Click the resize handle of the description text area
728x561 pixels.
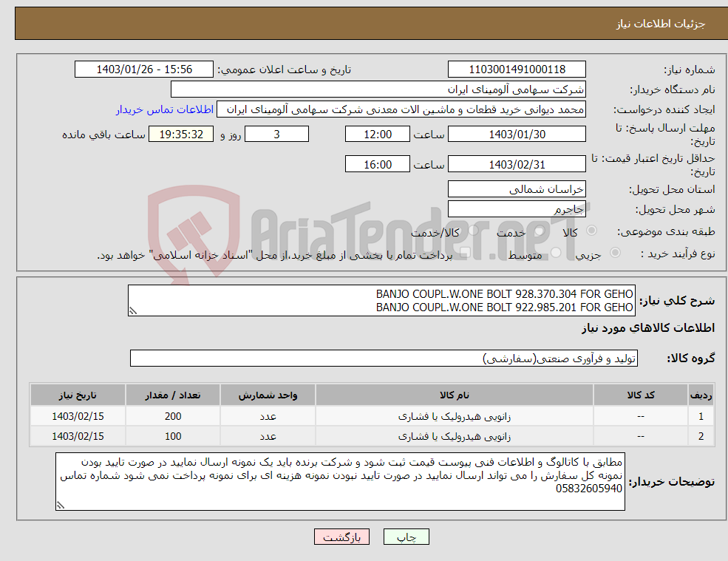pos(133,311)
